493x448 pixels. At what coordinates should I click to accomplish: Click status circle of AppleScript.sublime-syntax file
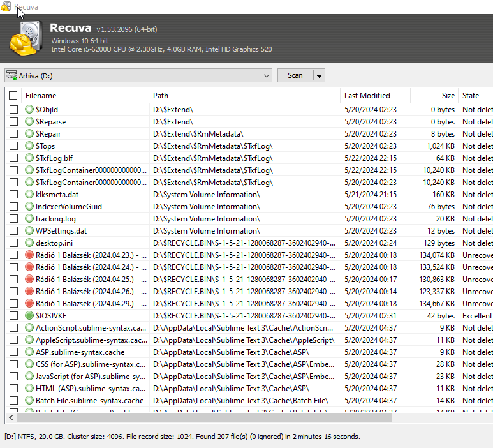click(29, 340)
